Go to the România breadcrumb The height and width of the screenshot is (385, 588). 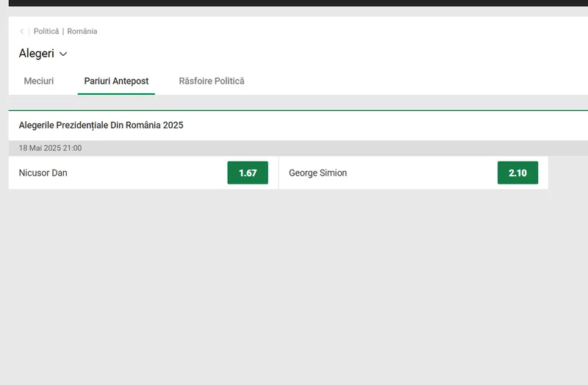point(82,32)
